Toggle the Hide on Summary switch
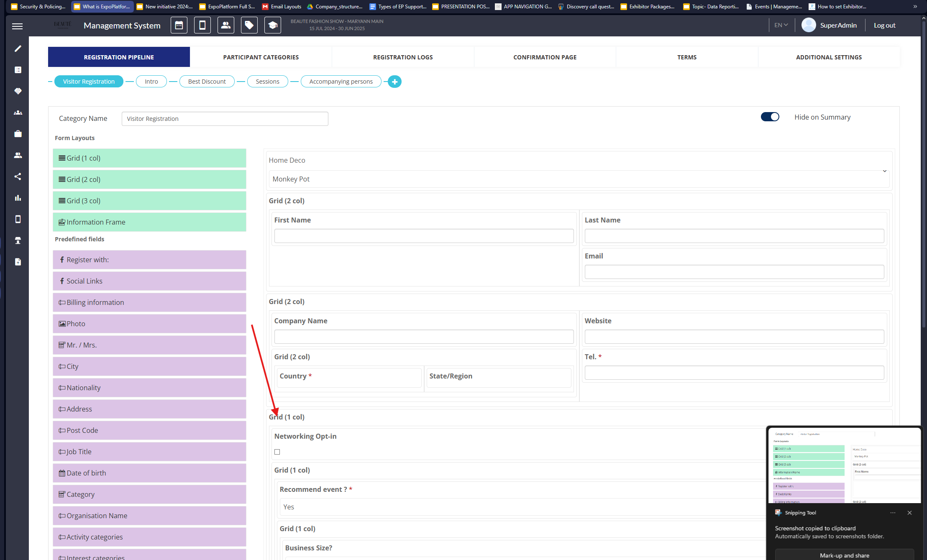The image size is (927, 560). click(770, 117)
